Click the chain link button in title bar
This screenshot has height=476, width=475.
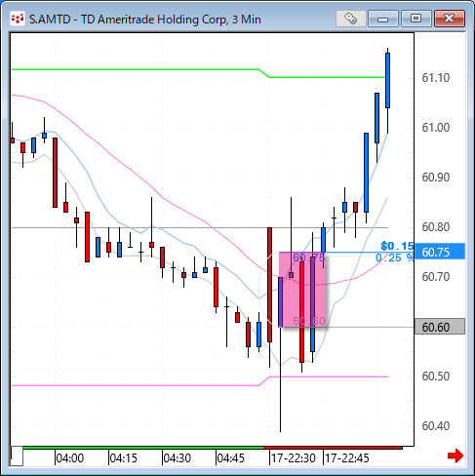click(350, 19)
